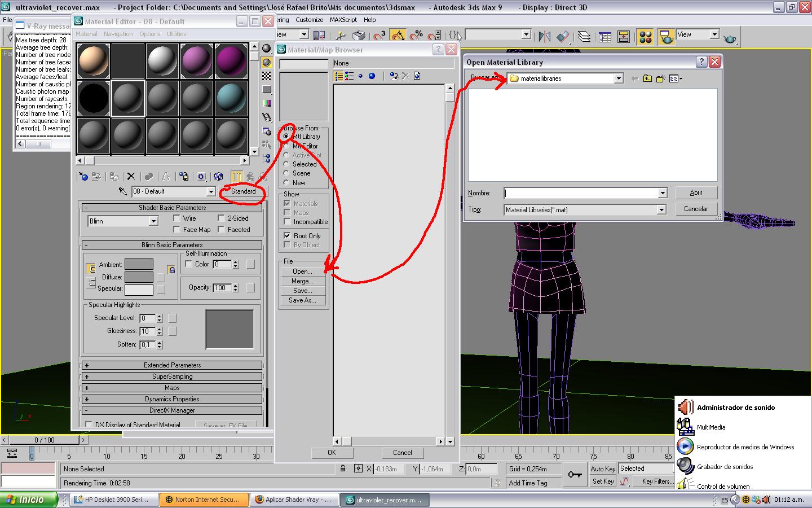Click Cancelar in Open Material Library dialog
This screenshot has width=812, height=508.
tap(696, 209)
